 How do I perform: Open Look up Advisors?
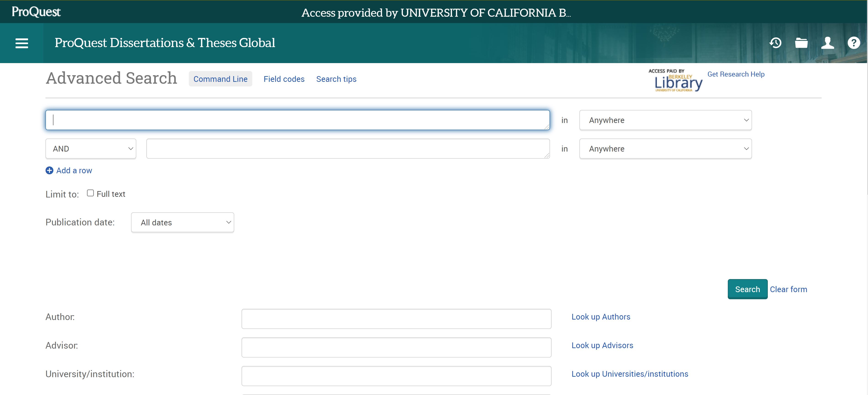(602, 345)
